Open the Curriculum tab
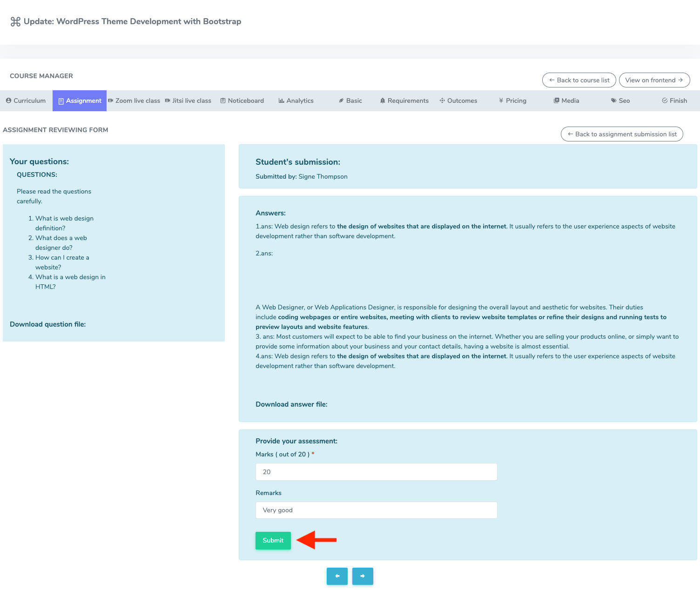This screenshot has width=700, height=590. point(26,101)
